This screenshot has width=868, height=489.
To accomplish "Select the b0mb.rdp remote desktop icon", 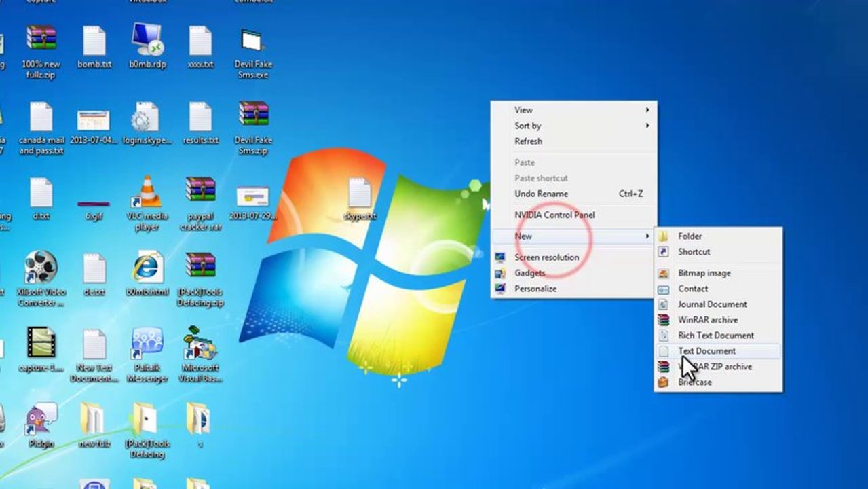I will pos(147,41).
